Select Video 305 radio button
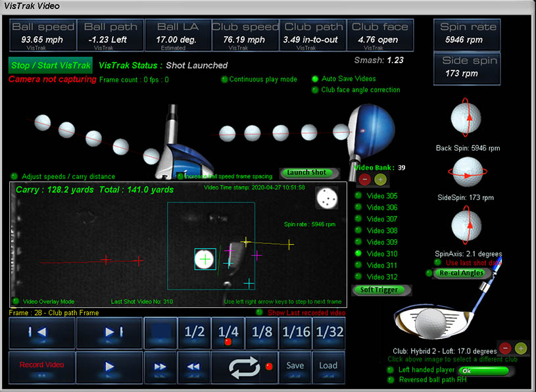This screenshot has height=392, width=536. coord(358,195)
